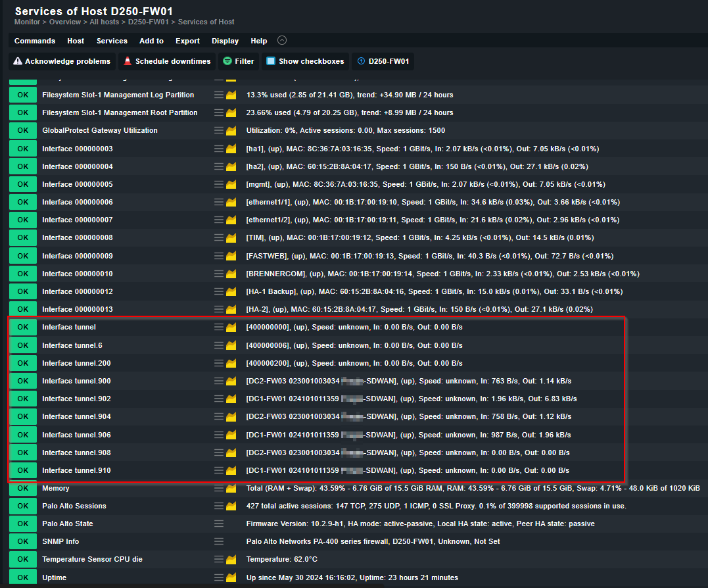Open Palo Alto Sessions service link
Viewport: 708px width, 588px height.
coord(74,506)
